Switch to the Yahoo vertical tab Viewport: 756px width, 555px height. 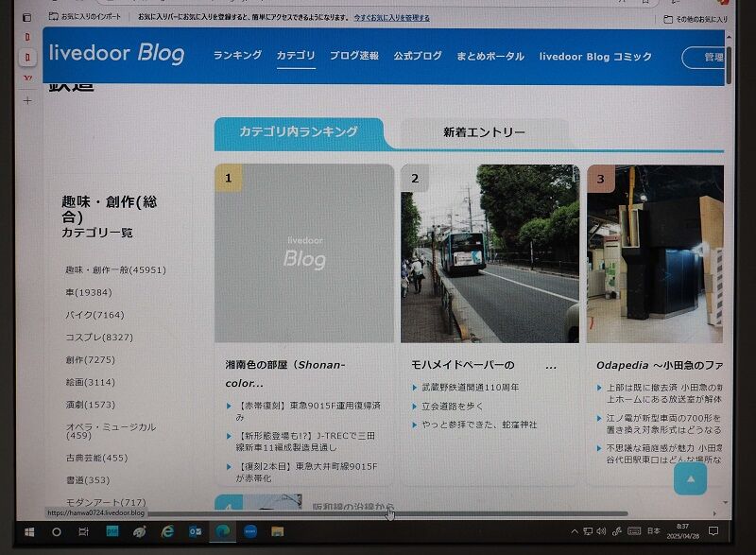point(27,78)
